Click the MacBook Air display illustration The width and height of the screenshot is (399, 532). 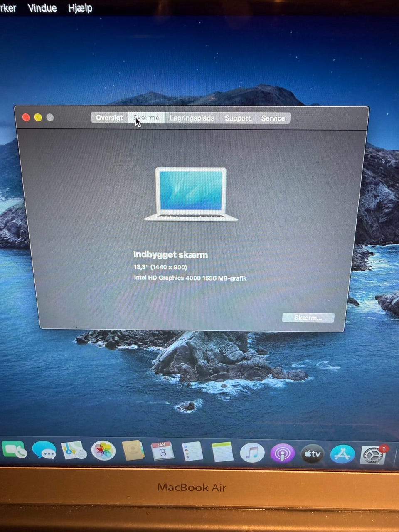point(191,194)
